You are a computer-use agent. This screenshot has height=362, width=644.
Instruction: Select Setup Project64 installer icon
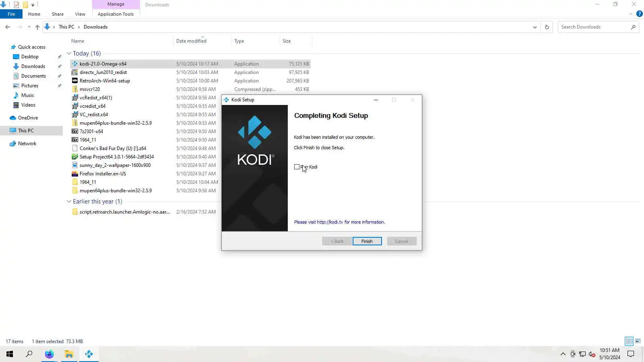[75, 157]
